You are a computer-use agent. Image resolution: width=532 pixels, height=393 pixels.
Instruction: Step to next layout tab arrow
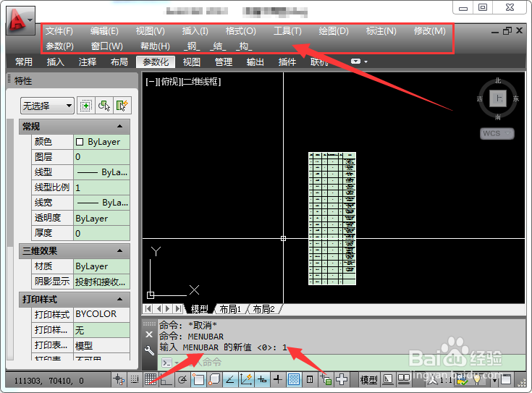(168, 309)
